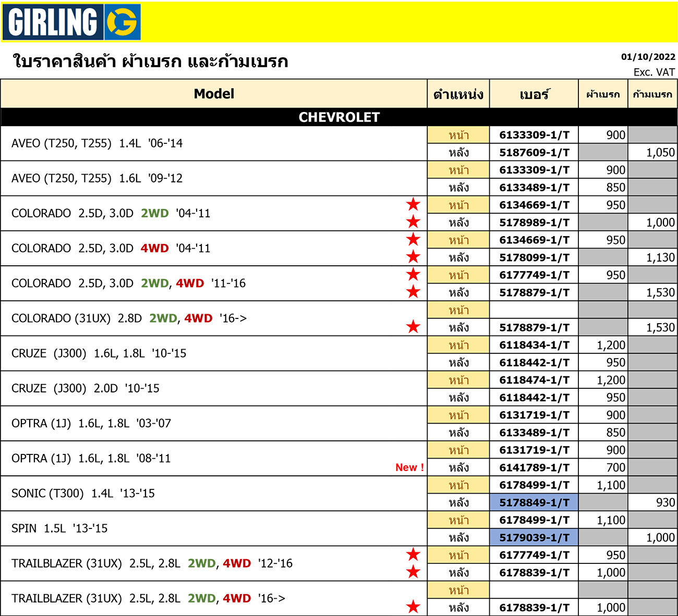The image size is (678, 616).
Task: Select AVEO 1.6L '09-'12 model row
Action: click(x=214, y=178)
